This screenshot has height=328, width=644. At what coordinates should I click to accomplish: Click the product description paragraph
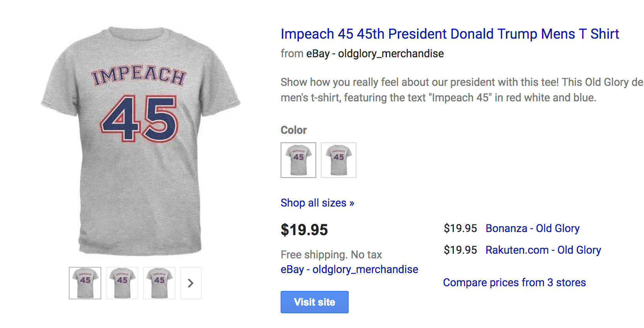[x=438, y=90]
